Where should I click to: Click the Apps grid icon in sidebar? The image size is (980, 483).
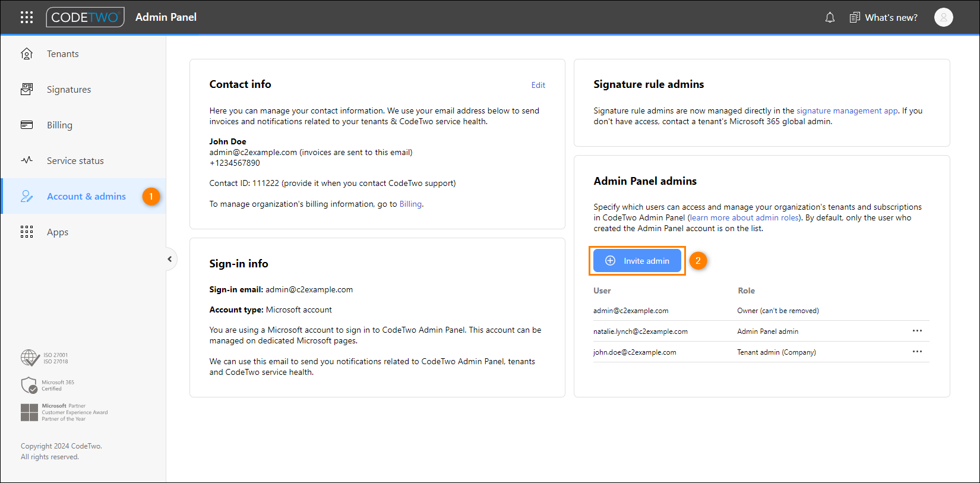pos(27,232)
